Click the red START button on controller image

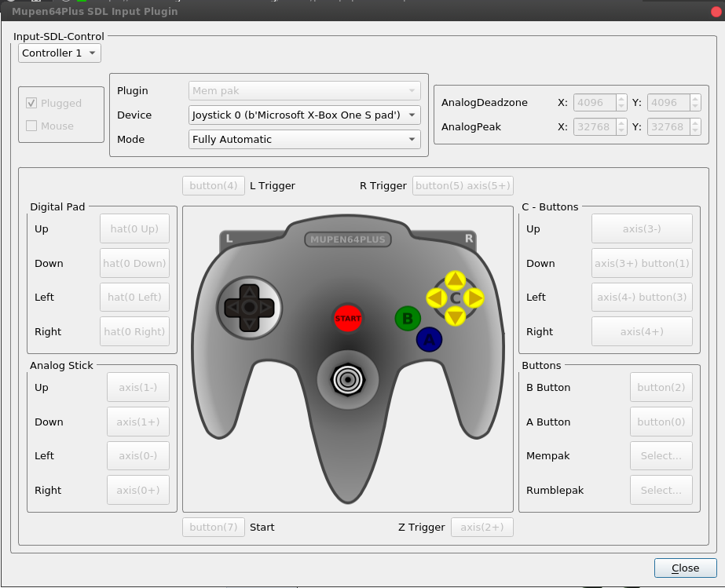(348, 319)
